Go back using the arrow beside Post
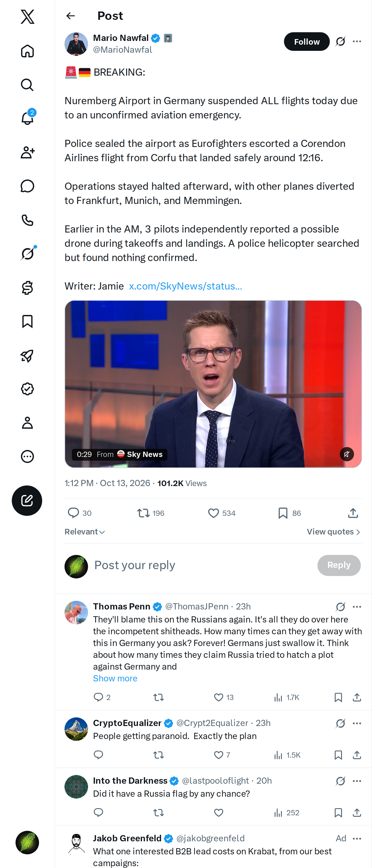Image resolution: width=372 pixels, height=868 pixels. [70, 16]
